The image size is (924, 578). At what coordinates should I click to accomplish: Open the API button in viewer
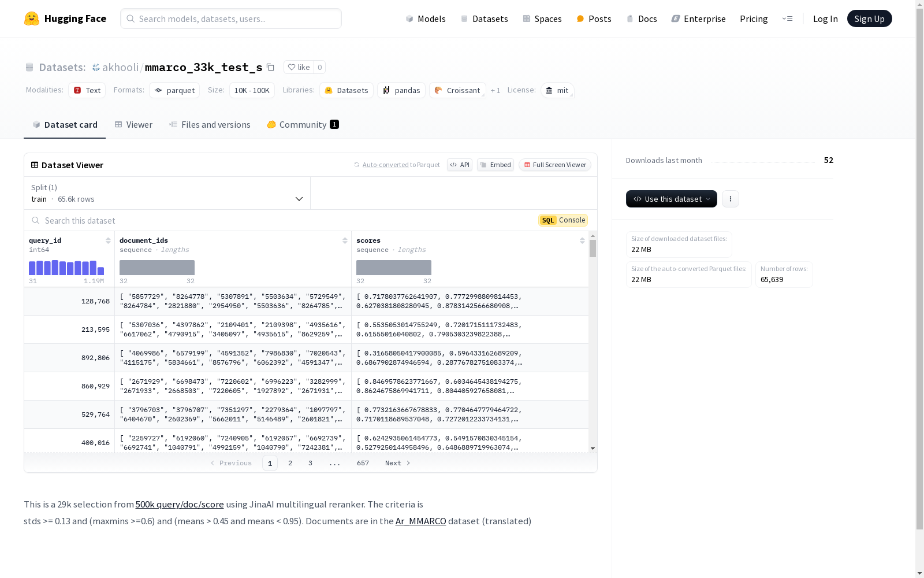(x=460, y=165)
